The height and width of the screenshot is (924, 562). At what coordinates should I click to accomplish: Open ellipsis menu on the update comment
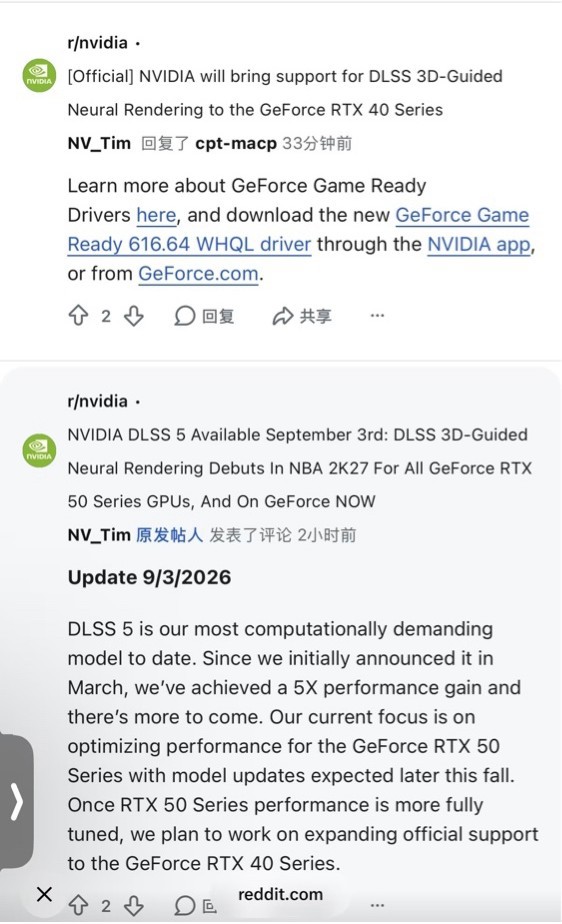[x=377, y=905]
